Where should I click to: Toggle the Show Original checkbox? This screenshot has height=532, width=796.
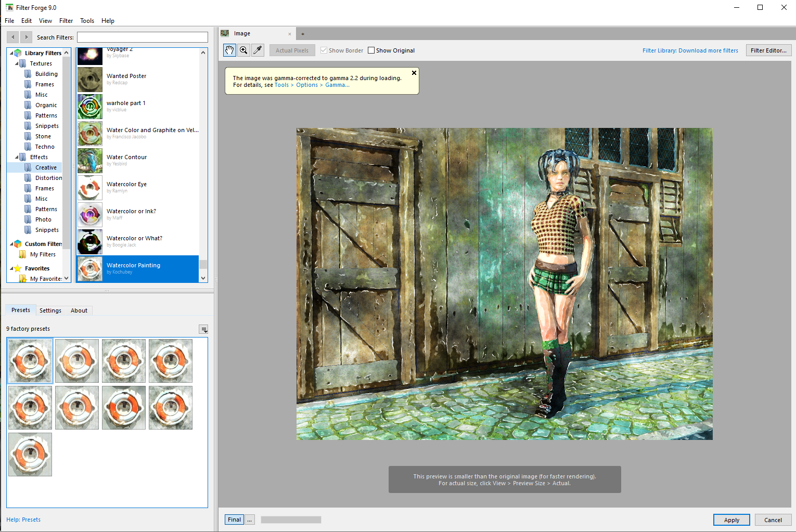[371, 50]
